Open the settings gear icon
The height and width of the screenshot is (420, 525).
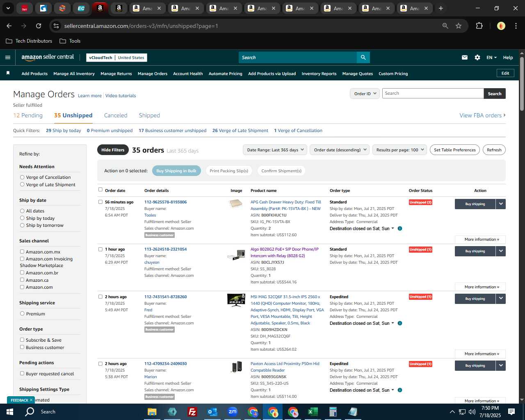tap(477, 57)
